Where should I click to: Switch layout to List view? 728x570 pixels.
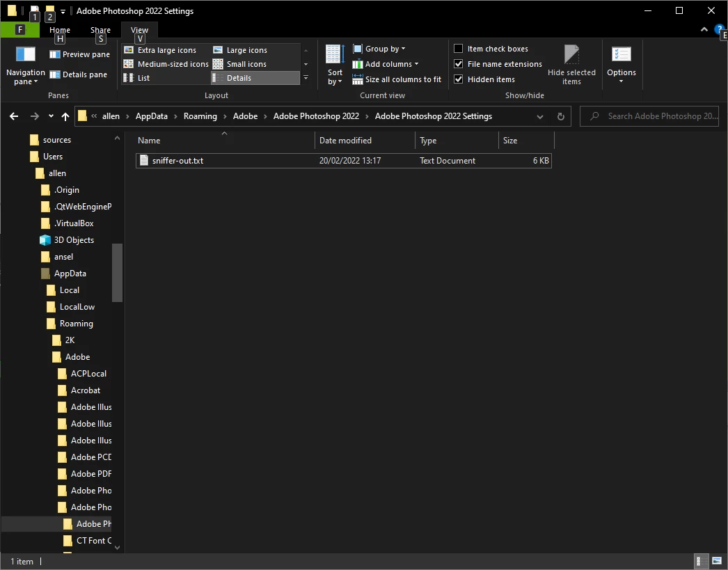click(x=136, y=78)
